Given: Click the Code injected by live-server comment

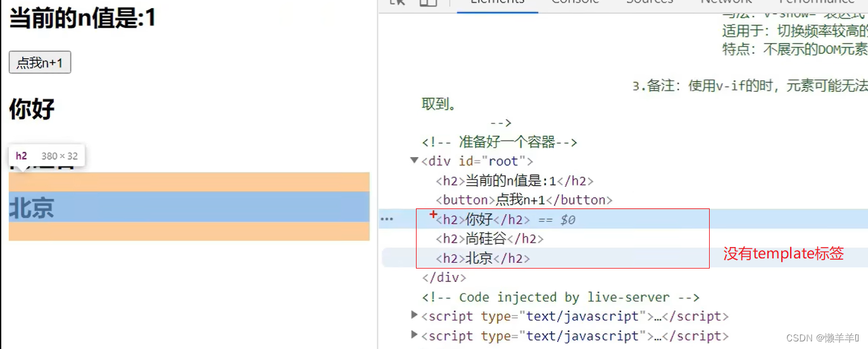Looking at the screenshot, I should 561,297.
